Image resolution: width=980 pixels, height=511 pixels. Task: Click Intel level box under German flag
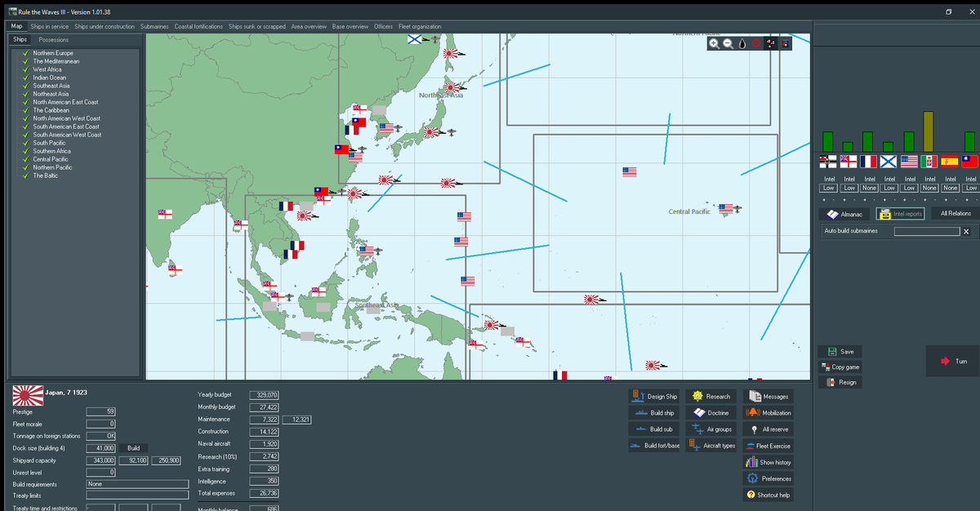click(x=828, y=188)
